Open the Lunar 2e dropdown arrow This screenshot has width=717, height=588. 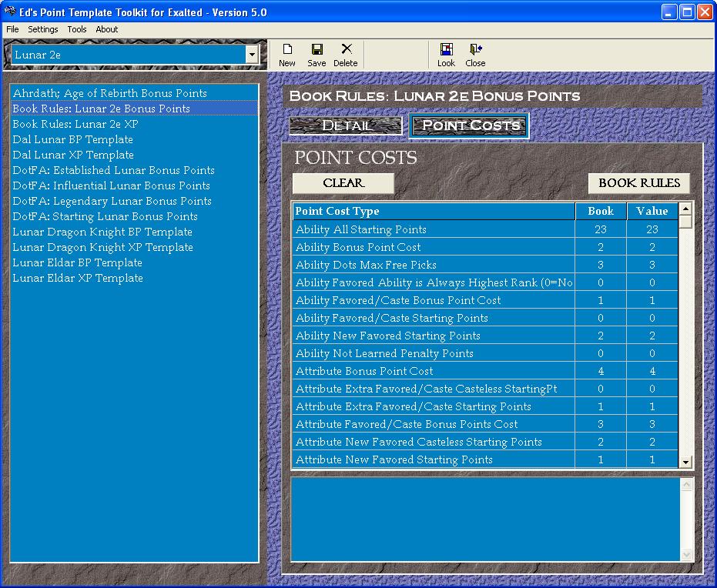point(251,55)
